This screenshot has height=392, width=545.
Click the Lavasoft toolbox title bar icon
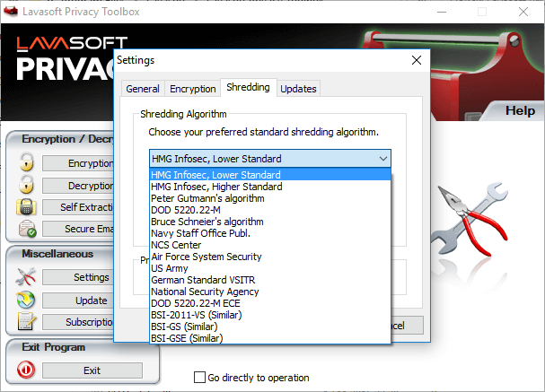[x=11, y=12]
